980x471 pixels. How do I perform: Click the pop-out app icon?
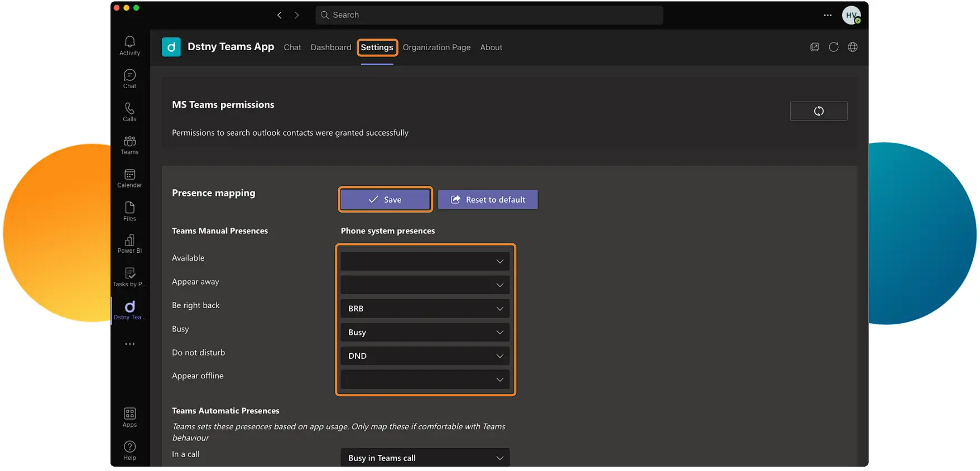point(814,47)
